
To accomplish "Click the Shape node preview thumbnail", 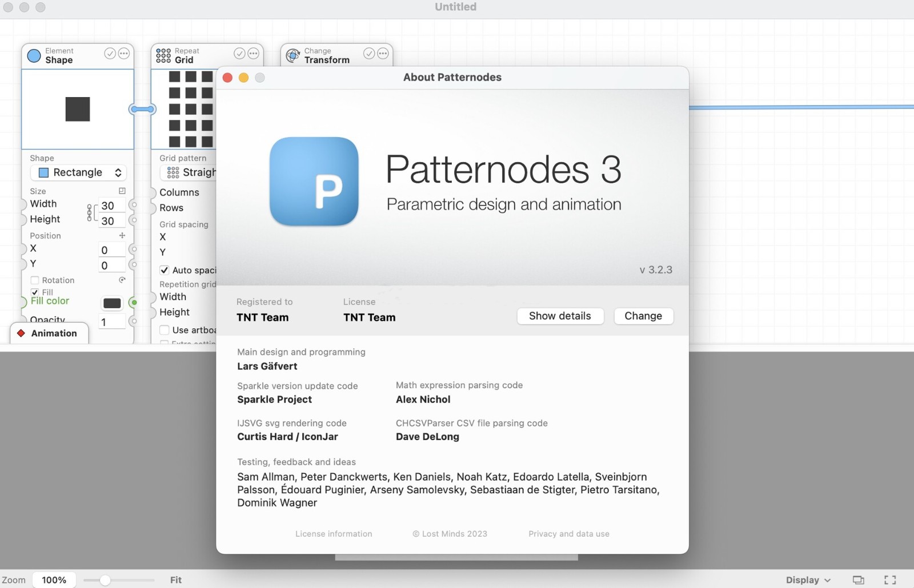I will 78,109.
